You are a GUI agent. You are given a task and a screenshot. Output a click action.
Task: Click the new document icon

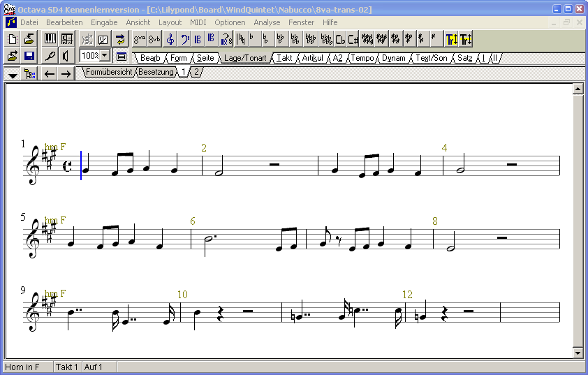pos(13,39)
